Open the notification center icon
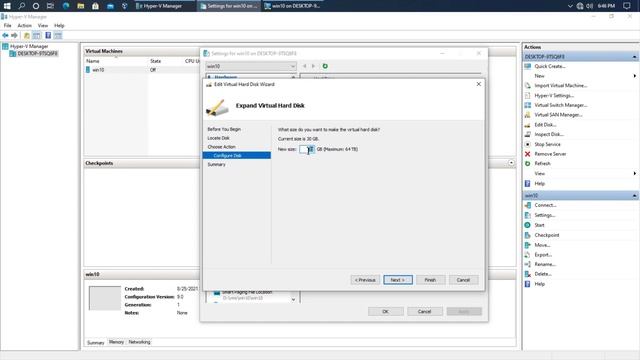Image resolution: width=640 pixels, height=360 pixels. [627, 6]
